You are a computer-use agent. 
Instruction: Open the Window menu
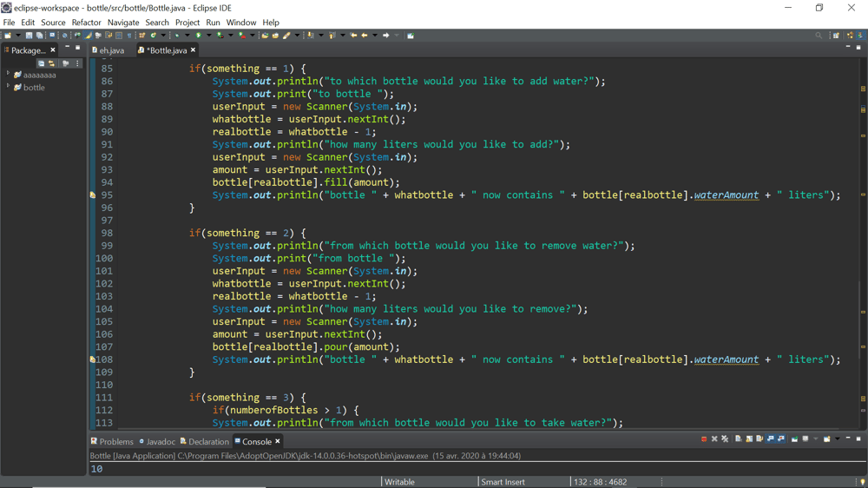tap(240, 23)
